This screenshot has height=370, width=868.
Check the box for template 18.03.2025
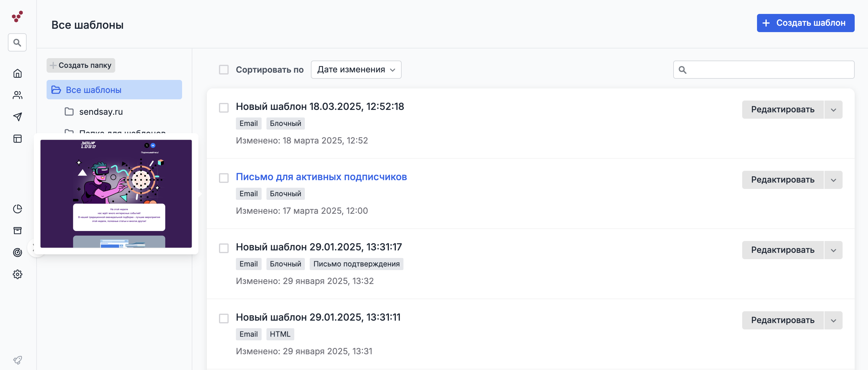tap(224, 107)
